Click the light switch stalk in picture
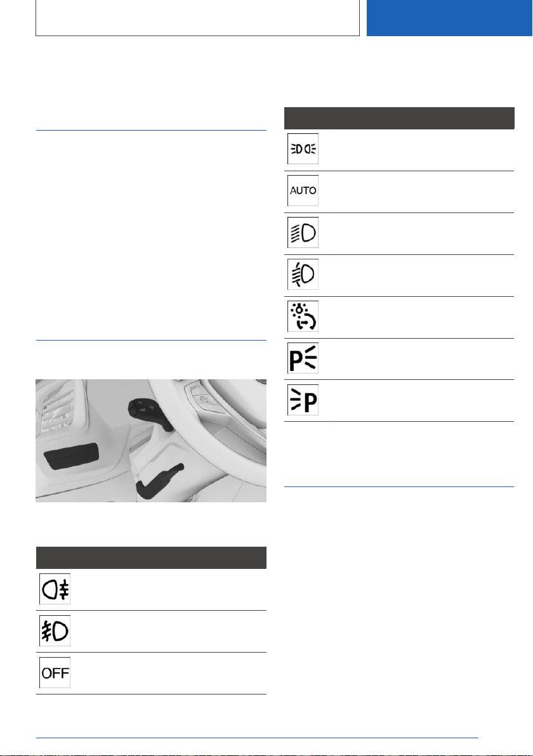Viewport: 533px width, 756px height. click(150, 414)
